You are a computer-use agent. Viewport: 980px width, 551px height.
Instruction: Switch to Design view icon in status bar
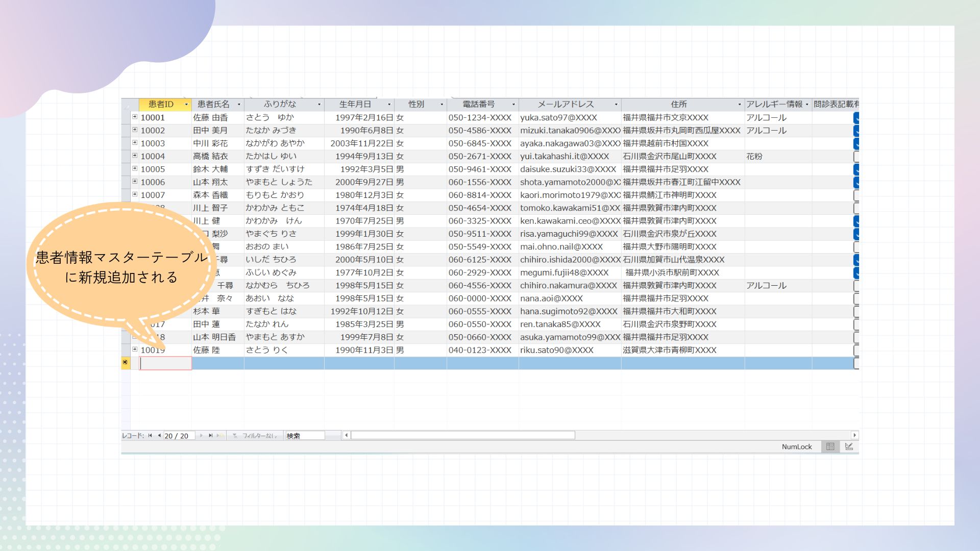pos(849,447)
